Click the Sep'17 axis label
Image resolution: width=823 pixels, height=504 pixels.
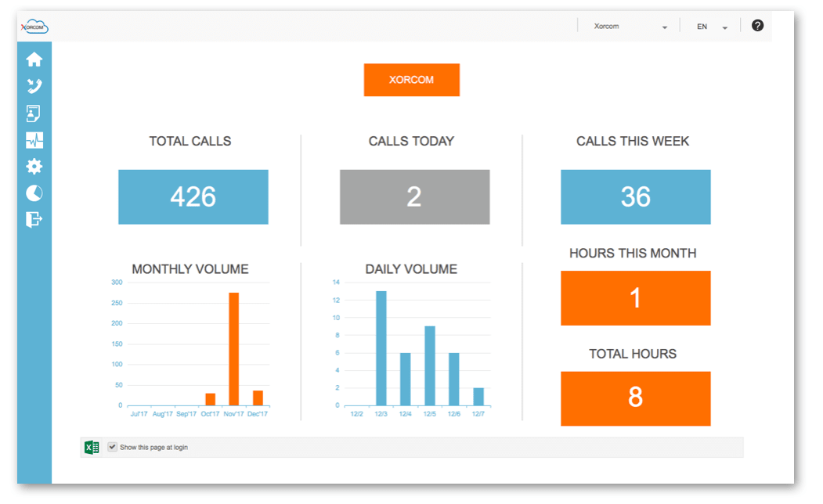186,414
